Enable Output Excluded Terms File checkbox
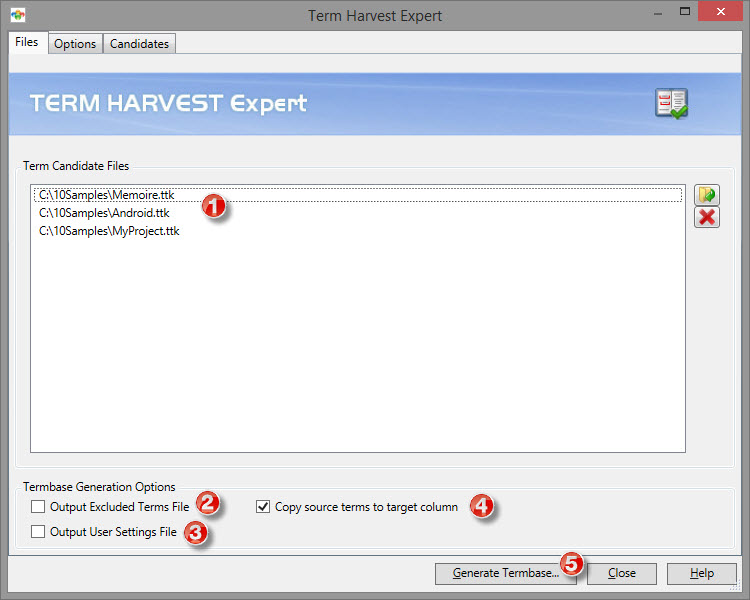This screenshot has width=750, height=600. [38, 506]
